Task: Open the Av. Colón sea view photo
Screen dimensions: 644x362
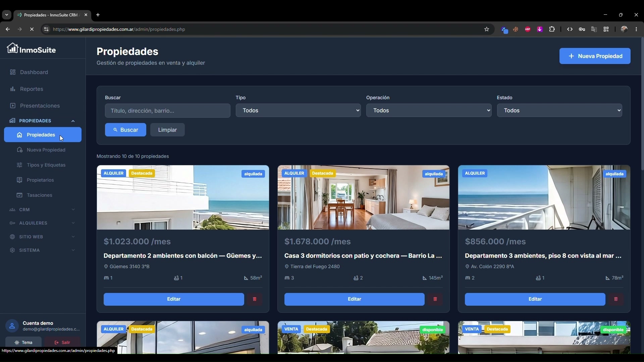Action: [544, 197]
